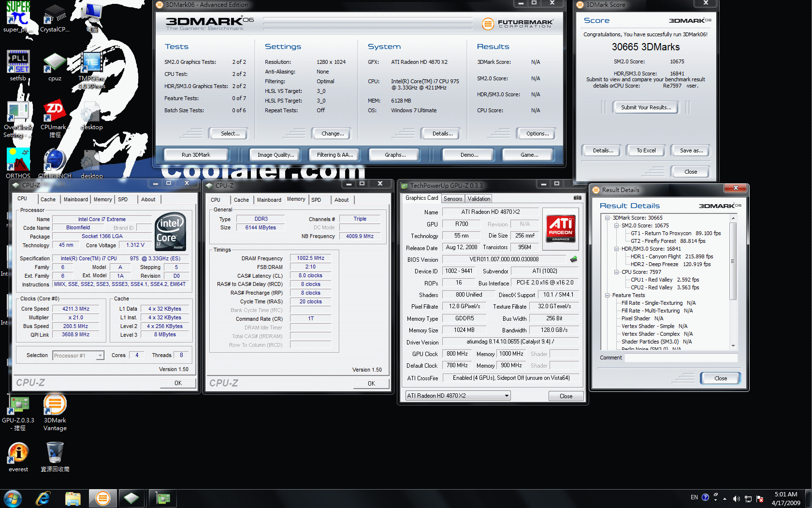The height and width of the screenshot is (508, 812).
Task: Select HDR2 - Deep Freeze tree row
Action: tap(670, 264)
